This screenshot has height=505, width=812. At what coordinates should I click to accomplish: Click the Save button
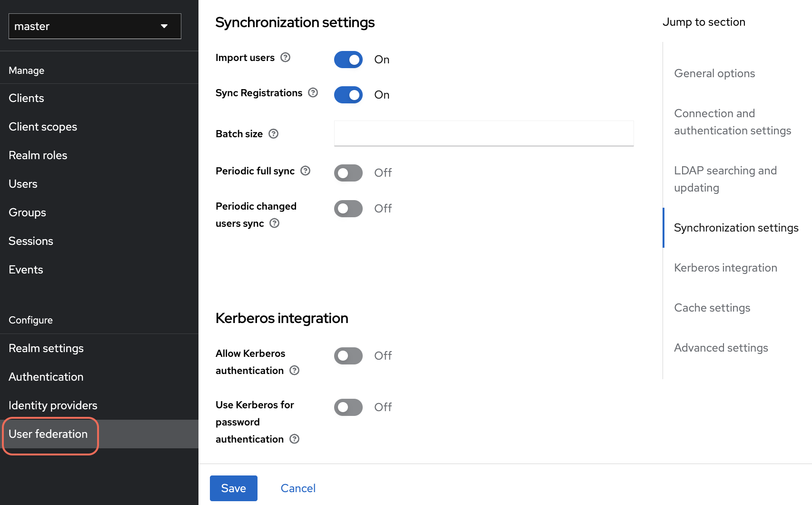pyautogui.click(x=233, y=488)
